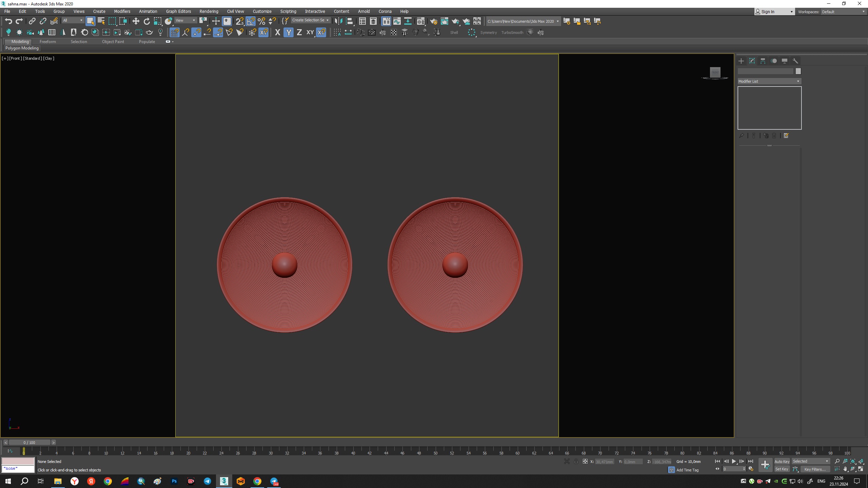Expand the Workspaces Default dropdown

(843, 12)
